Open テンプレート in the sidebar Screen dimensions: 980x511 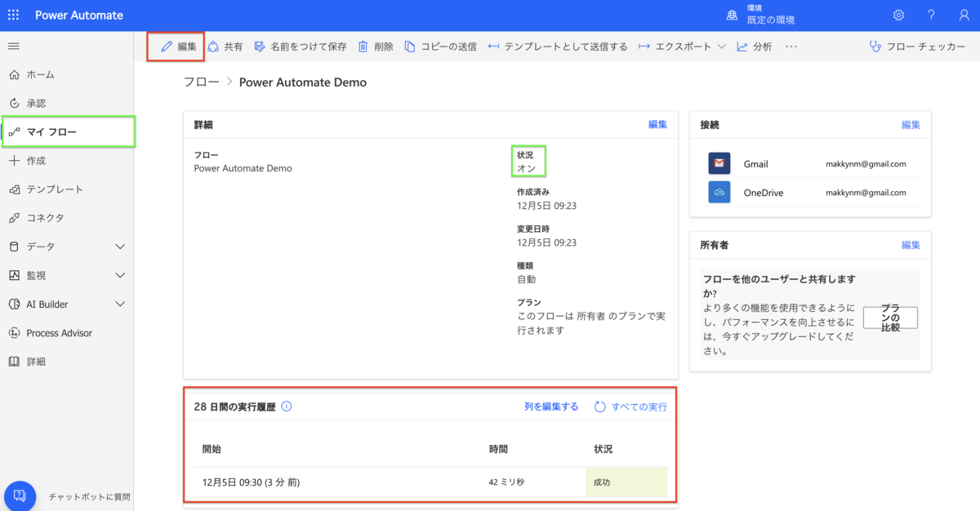coord(55,189)
